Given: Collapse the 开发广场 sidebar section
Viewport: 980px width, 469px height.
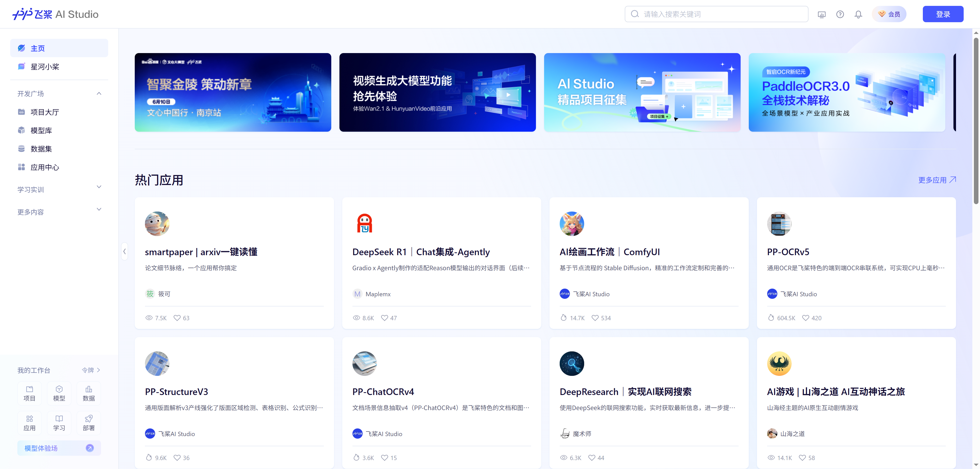Looking at the screenshot, I should pyautogui.click(x=99, y=94).
